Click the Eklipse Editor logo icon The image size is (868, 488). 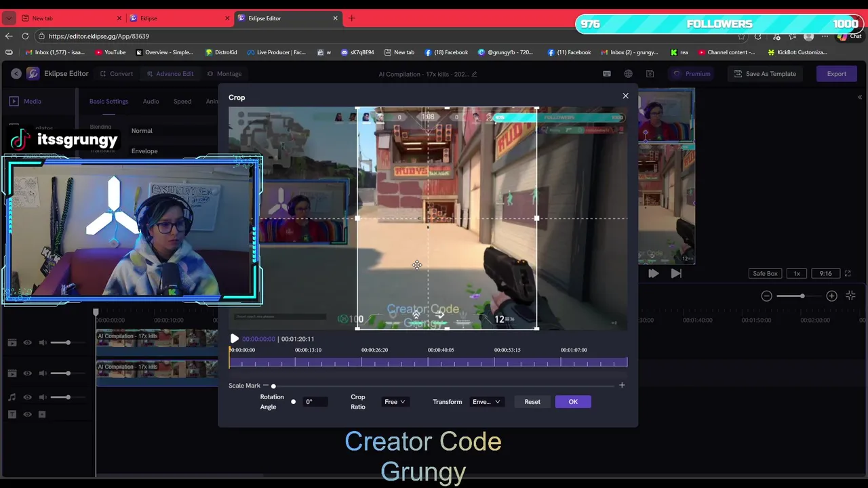click(x=33, y=73)
